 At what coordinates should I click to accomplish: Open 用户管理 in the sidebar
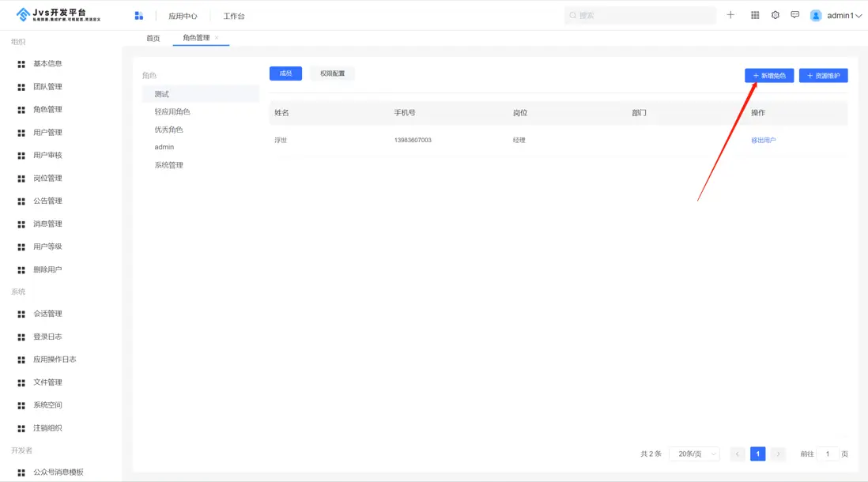[x=47, y=132]
